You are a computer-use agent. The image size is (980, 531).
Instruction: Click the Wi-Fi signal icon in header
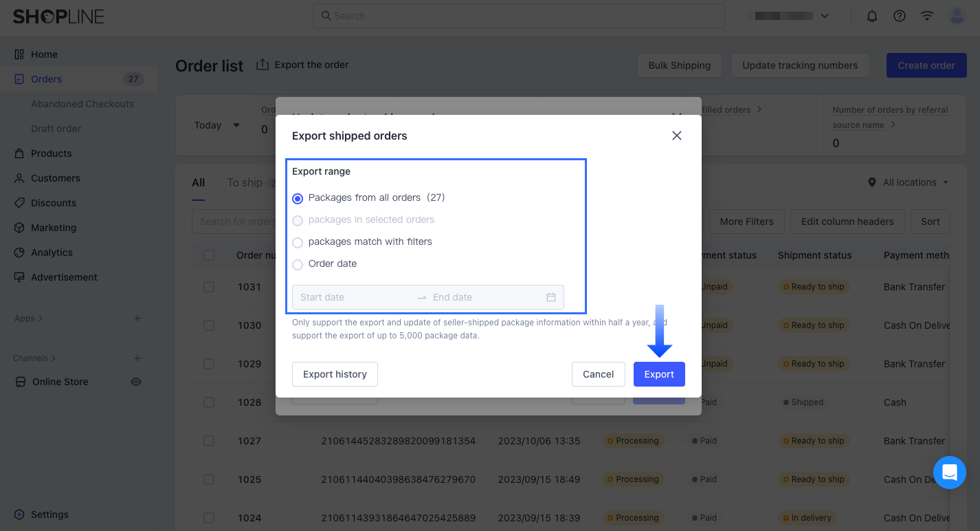(927, 16)
